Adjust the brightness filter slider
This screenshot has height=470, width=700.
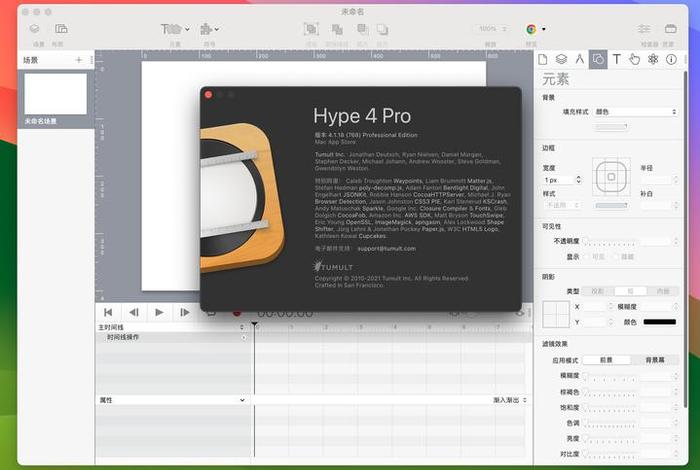pos(610,439)
